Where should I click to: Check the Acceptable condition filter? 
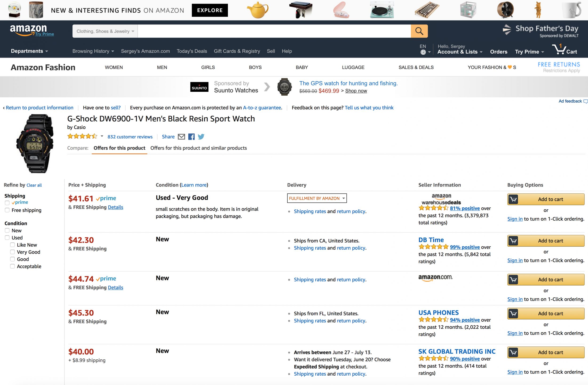(x=12, y=266)
